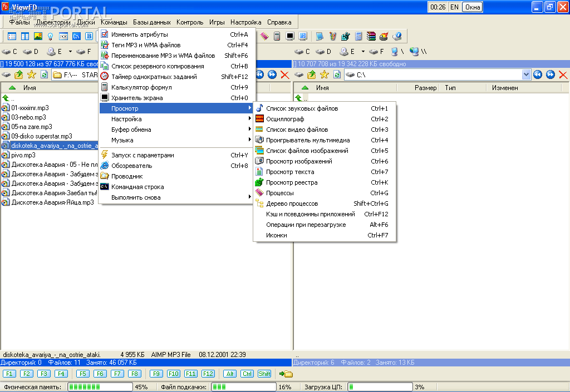Open the drive E dropdown arrow in right panel
This screenshot has height=392, width=570.
363,52
